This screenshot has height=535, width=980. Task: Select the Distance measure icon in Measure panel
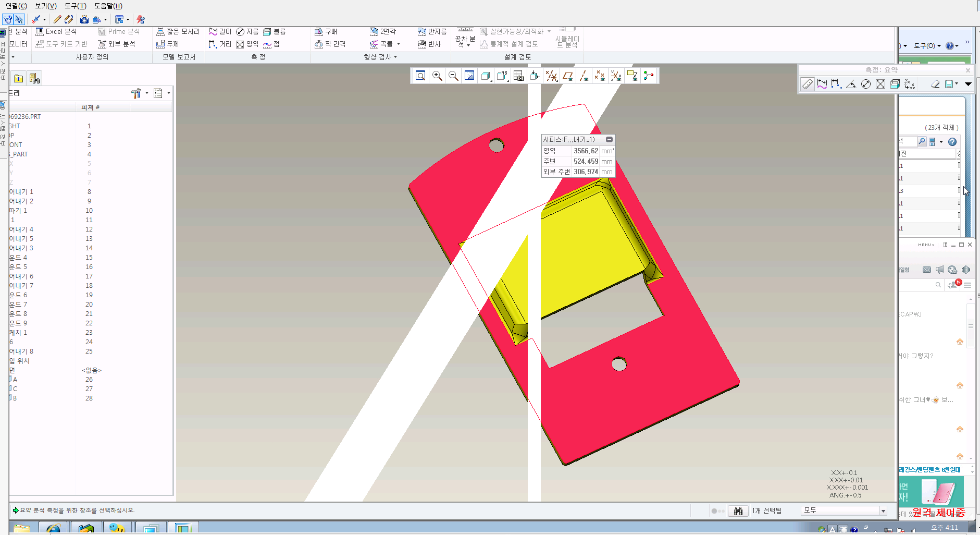[837, 84]
